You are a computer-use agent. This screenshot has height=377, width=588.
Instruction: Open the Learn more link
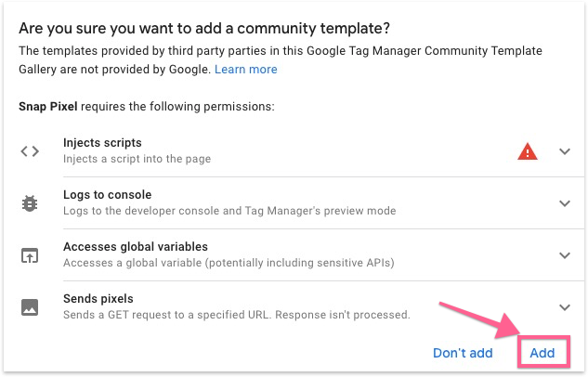245,70
